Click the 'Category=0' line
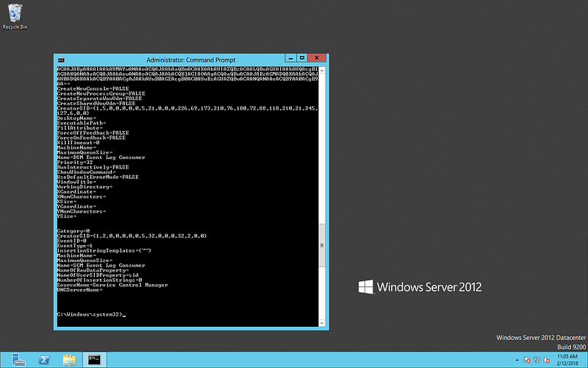 point(73,231)
